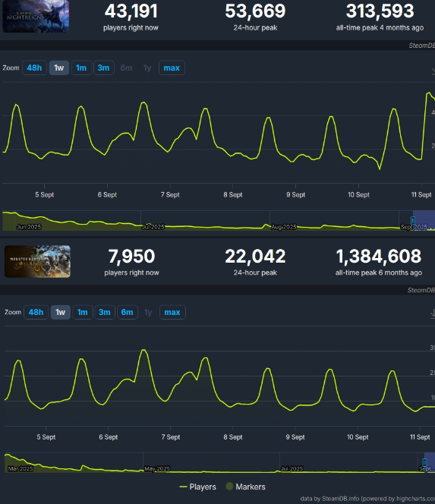Screen dimensions: 435x504
Task: Select max zoom on Monster Hunter chart
Action: pos(172,312)
